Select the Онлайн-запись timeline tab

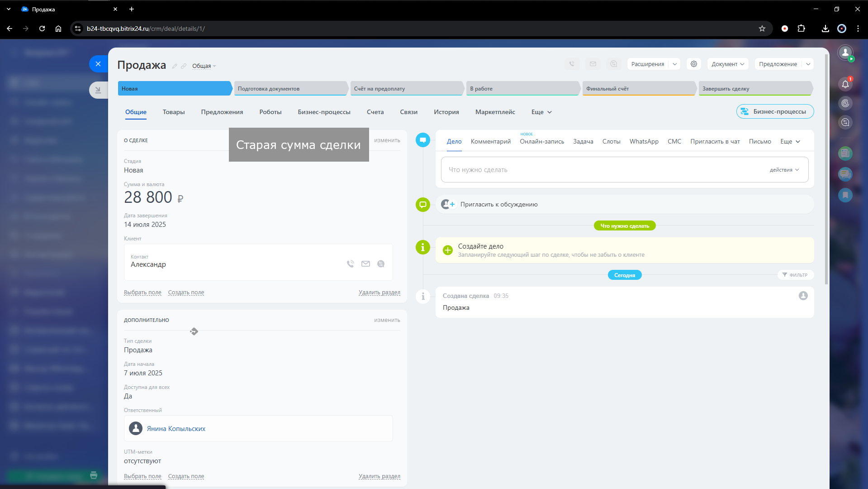(x=542, y=141)
